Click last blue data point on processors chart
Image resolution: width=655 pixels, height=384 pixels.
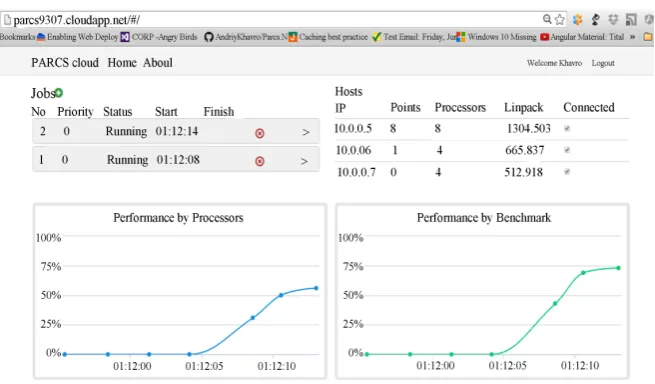coord(316,288)
